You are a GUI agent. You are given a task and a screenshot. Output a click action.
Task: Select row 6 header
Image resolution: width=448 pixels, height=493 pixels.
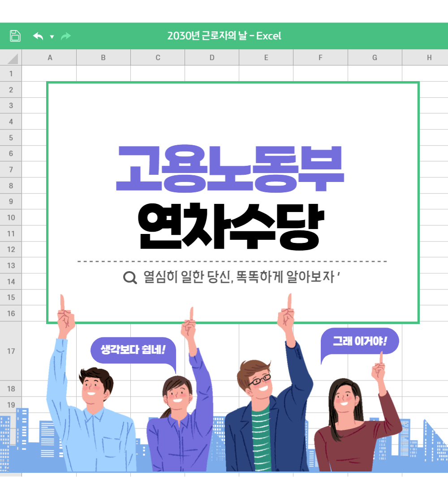pos(11,153)
